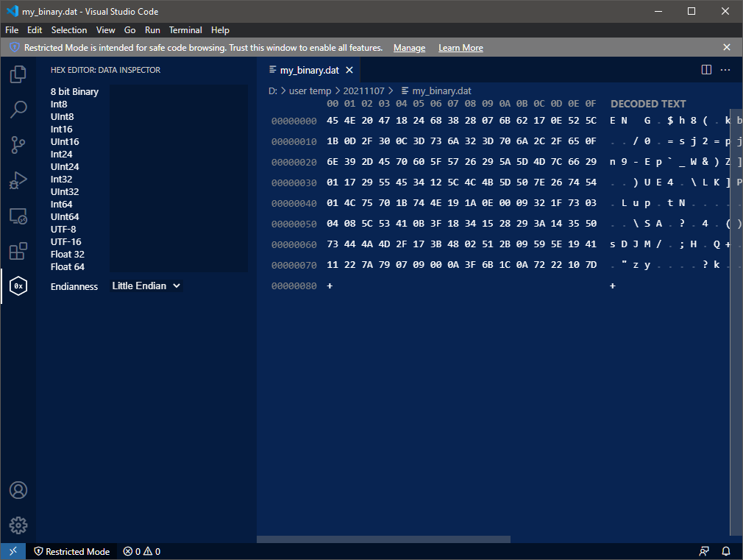Click offset label 00000030

coord(294,182)
